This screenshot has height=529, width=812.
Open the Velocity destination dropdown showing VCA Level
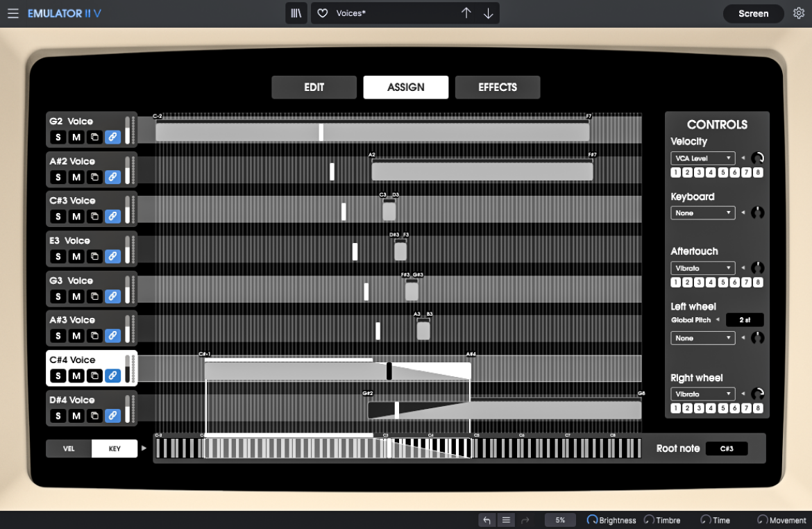click(703, 158)
